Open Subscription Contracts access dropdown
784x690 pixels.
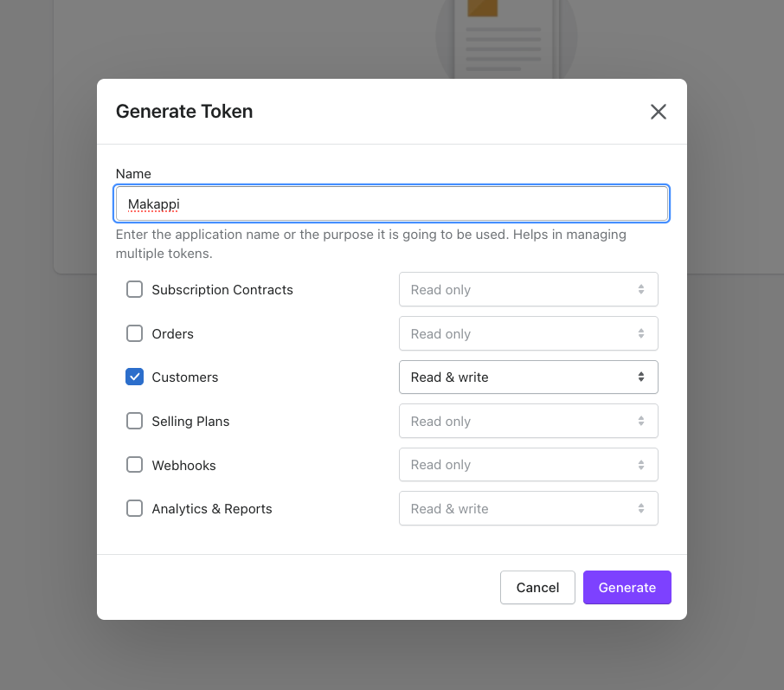pos(529,289)
